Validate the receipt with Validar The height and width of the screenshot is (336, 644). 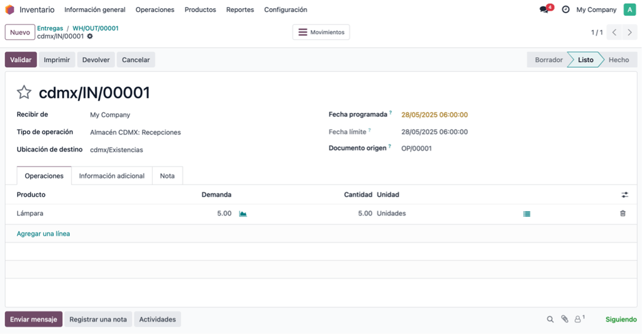(21, 60)
